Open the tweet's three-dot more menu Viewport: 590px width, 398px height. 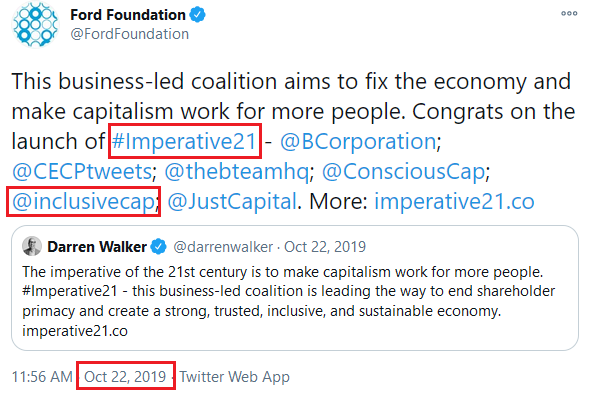click(x=569, y=14)
